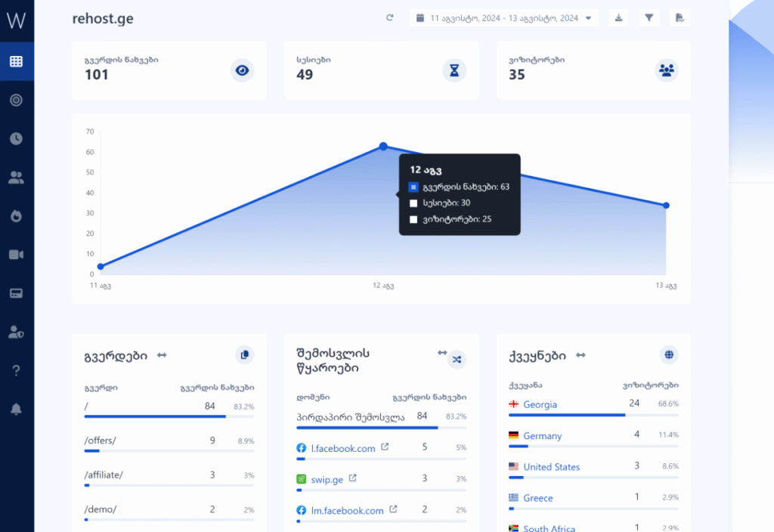Expand the pages panel with arrows icon
Screen dimensions: 774x532
pyautogui.click(x=162, y=354)
